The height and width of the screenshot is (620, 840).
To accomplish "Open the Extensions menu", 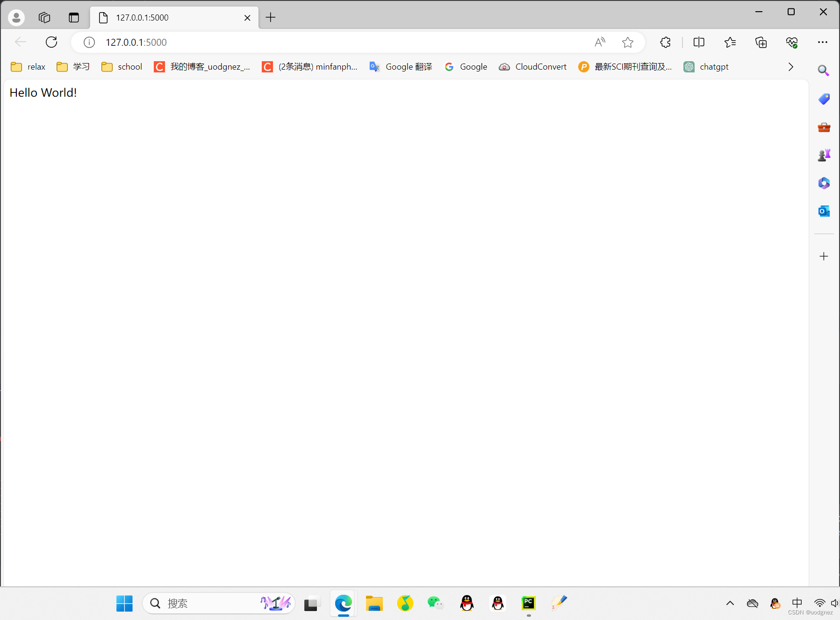I will click(666, 42).
